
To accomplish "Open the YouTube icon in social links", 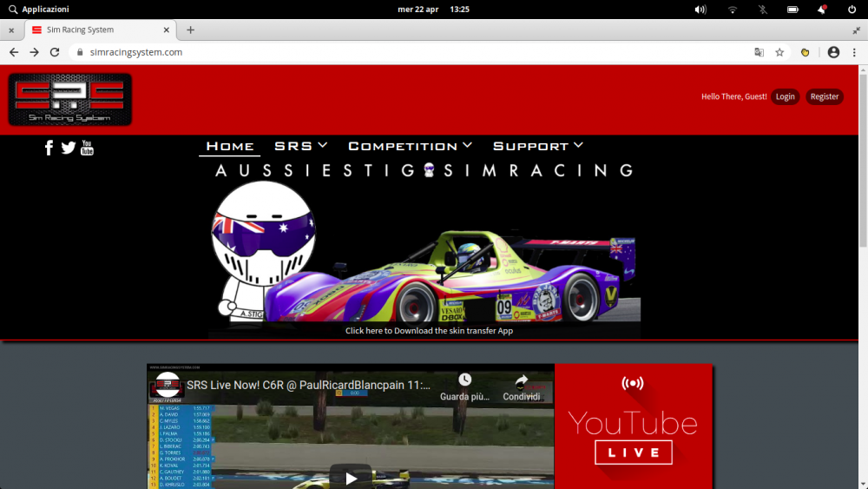I will point(87,148).
